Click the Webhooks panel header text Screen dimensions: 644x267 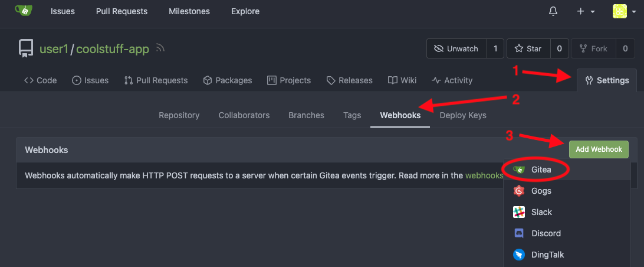pyautogui.click(x=47, y=150)
